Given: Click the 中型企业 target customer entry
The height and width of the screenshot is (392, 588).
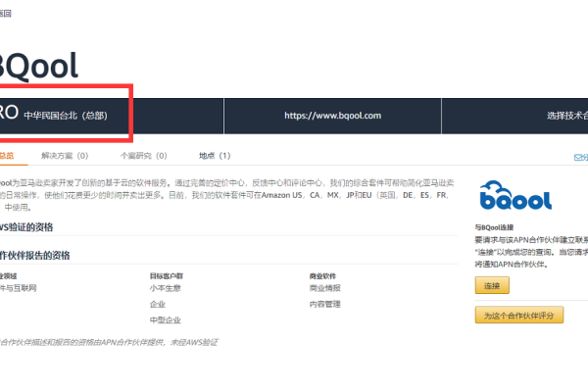Looking at the screenshot, I should (x=166, y=320).
